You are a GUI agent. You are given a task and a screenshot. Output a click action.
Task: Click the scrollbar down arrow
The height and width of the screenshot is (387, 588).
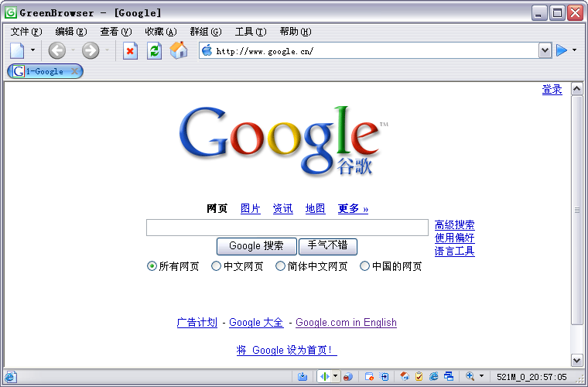pyautogui.click(x=576, y=360)
